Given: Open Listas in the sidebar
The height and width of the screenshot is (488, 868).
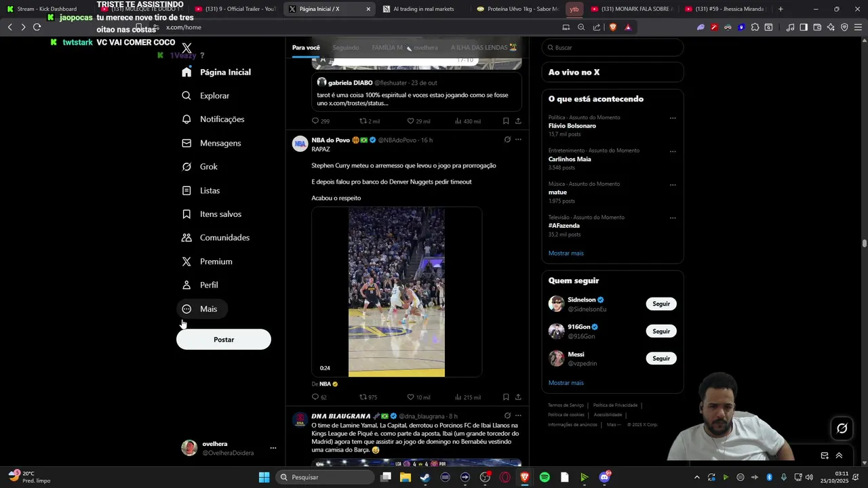Looking at the screenshot, I should [201, 190].
